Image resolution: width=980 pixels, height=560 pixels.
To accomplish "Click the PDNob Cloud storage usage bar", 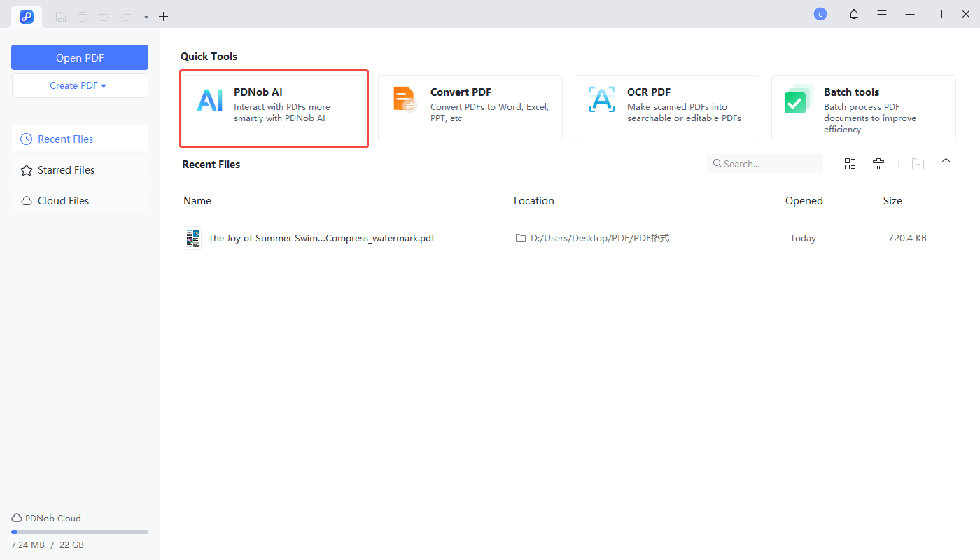I will click(80, 532).
